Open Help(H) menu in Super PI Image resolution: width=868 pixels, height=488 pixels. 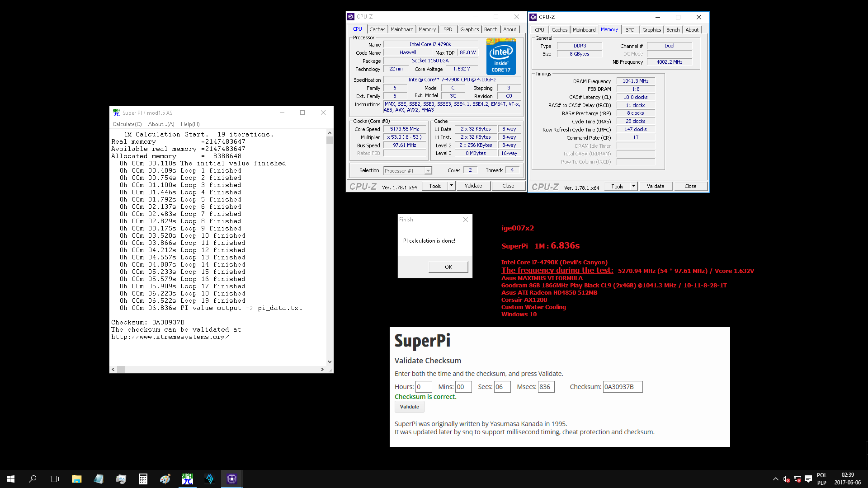tap(190, 124)
